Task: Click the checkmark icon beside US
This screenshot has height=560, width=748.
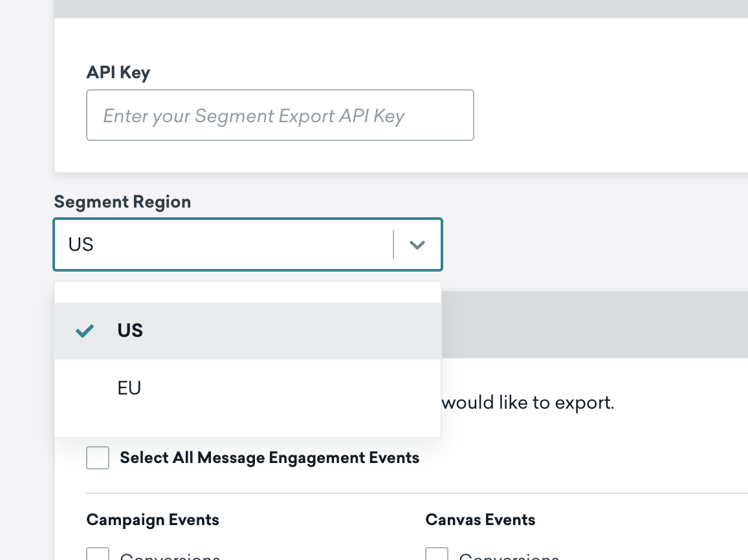Action: pos(85,331)
